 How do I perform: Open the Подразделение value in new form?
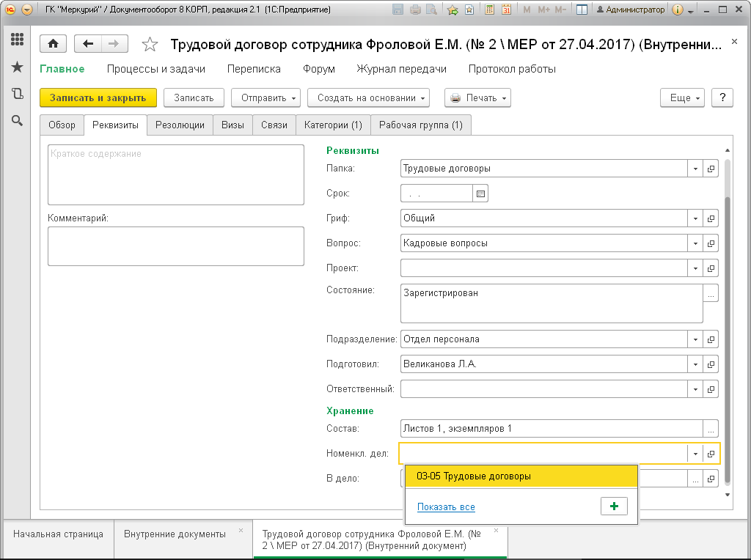(711, 339)
